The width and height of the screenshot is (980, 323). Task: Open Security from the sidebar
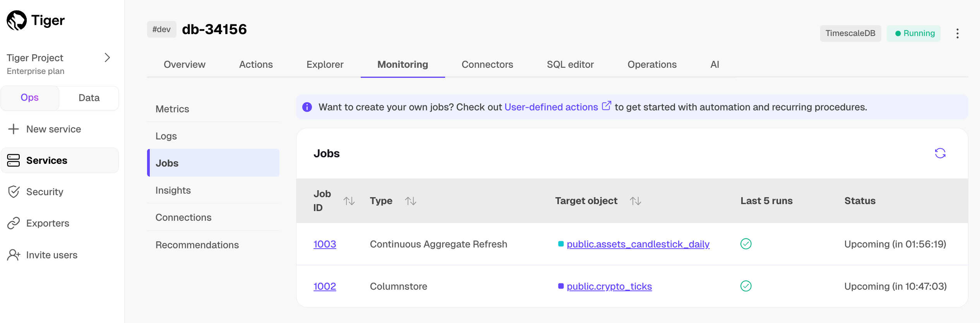pos(45,192)
